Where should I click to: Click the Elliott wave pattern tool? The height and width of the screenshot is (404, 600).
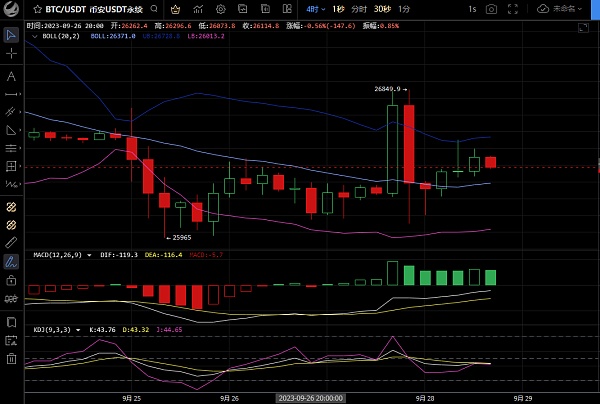(x=11, y=185)
